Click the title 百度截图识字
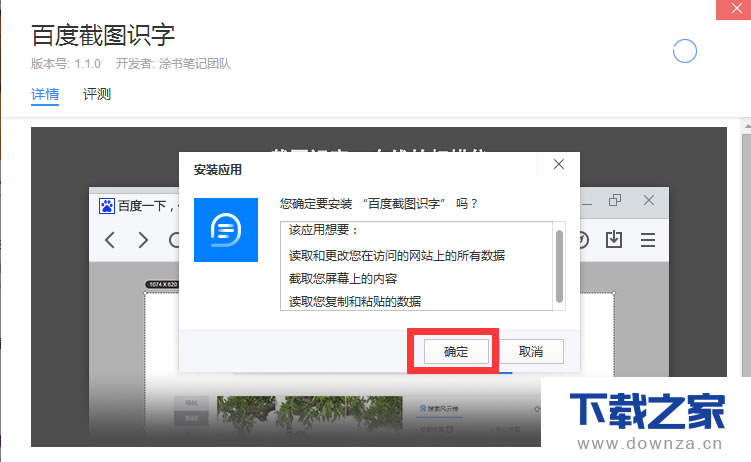The image size is (751, 462). pyautogui.click(x=103, y=35)
